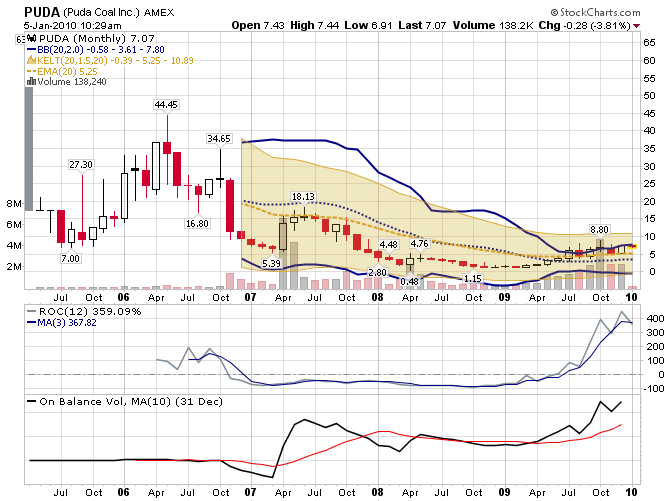Click the Keltner channel icon beside KELT legend
This screenshot has width=667, height=501.
pos(31,60)
